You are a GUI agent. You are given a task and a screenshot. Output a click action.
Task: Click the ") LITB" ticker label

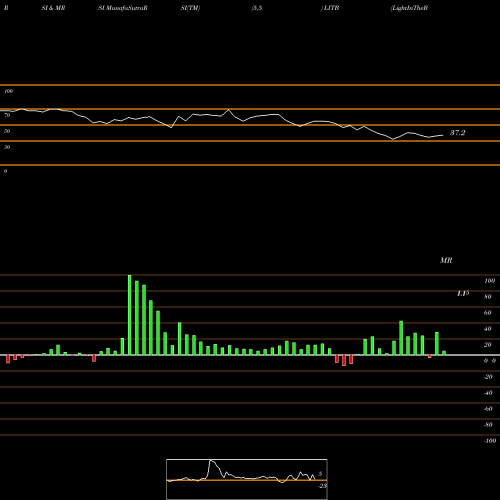330,8
